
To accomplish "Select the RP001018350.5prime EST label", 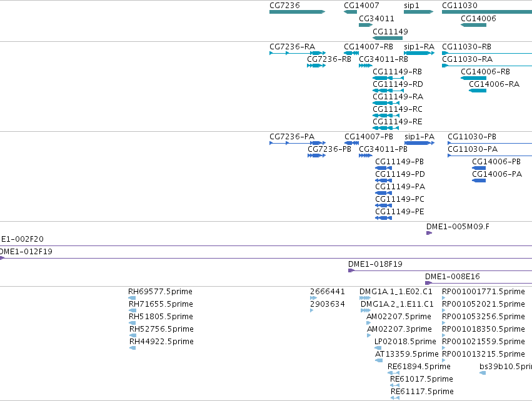I will click(483, 329).
